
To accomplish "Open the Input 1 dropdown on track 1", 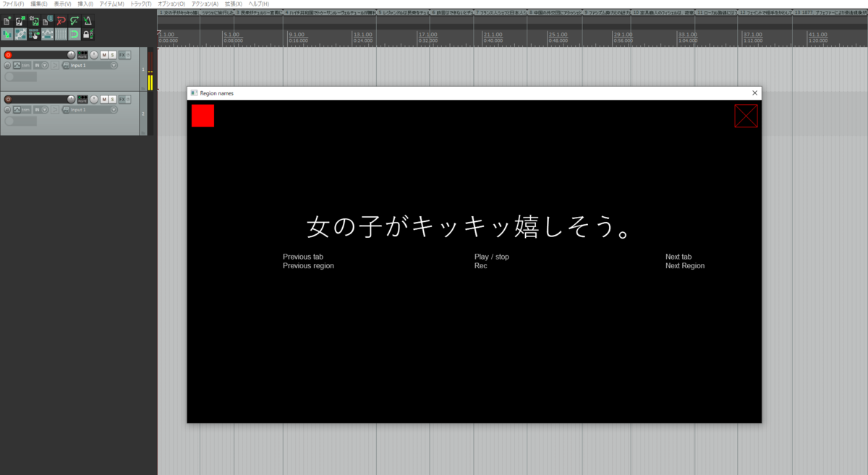I will [x=114, y=65].
